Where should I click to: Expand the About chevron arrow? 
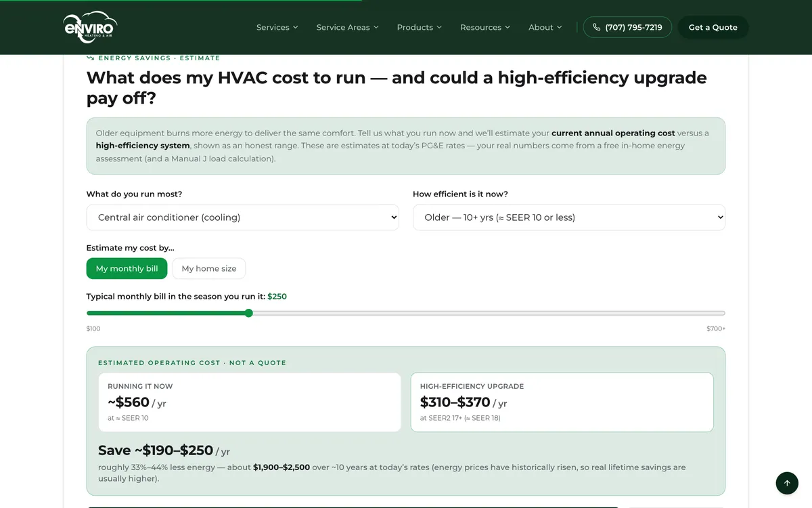(x=559, y=27)
